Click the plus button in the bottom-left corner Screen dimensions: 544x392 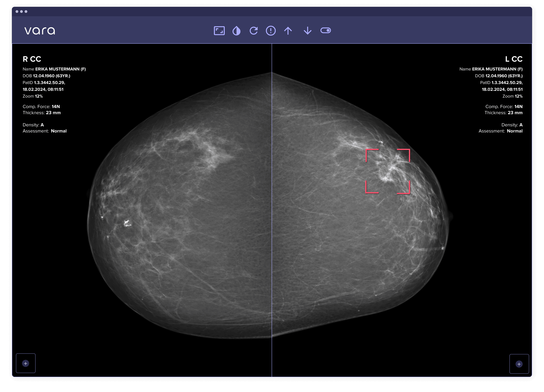(x=26, y=363)
